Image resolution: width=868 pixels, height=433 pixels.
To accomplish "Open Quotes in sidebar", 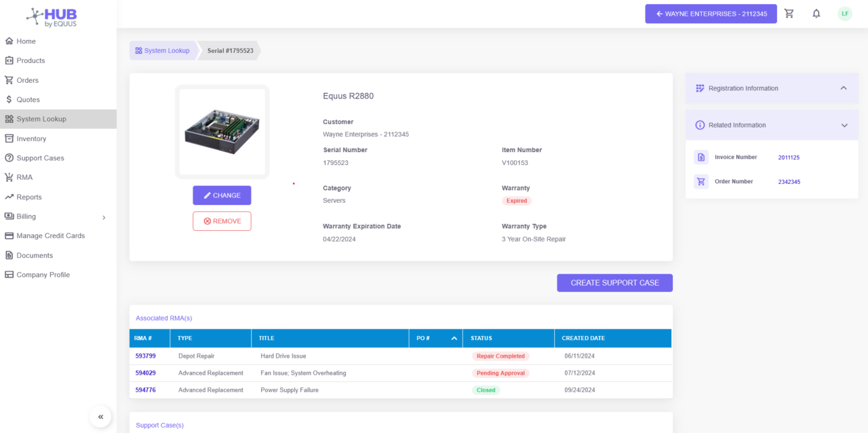I will pyautogui.click(x=58, y=100).
